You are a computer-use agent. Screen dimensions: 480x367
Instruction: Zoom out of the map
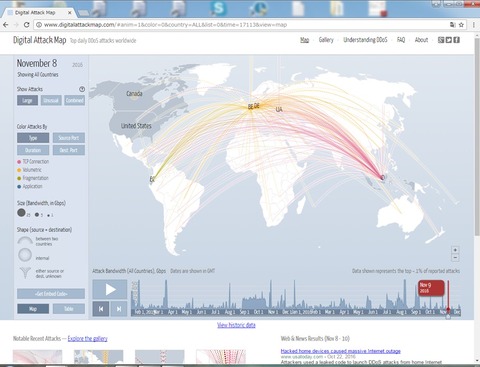(x=455, y=258)
